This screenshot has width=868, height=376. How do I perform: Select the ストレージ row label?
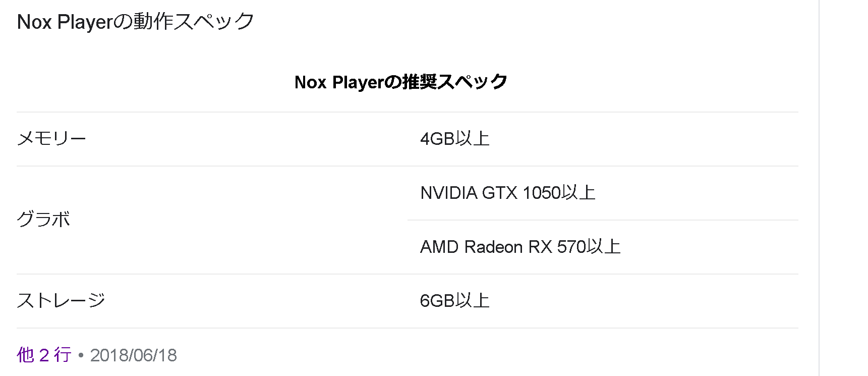(x=61, y=301)
